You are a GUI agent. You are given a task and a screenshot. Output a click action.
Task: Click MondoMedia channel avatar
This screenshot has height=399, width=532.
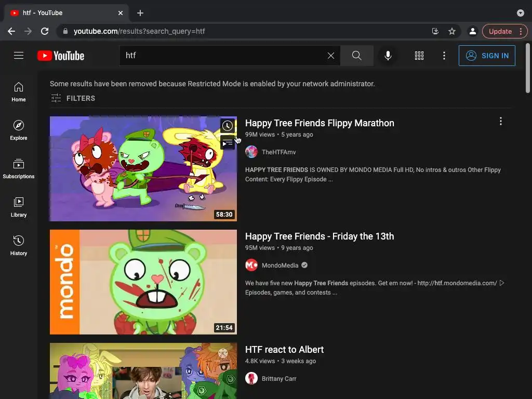(x=251, y=265)
